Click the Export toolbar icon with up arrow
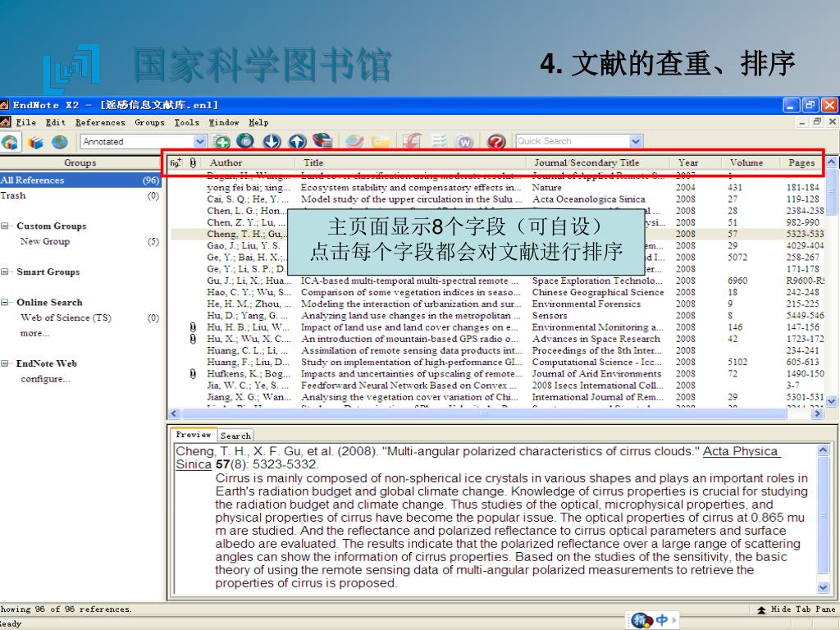This screenshot has height=630, width=840. (x=297, y=141)
